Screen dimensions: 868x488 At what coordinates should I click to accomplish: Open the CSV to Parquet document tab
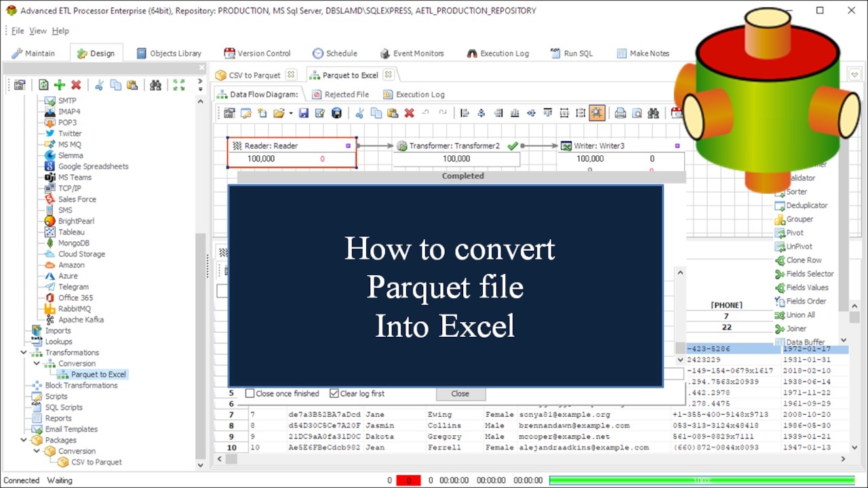[x=255, y=75]
